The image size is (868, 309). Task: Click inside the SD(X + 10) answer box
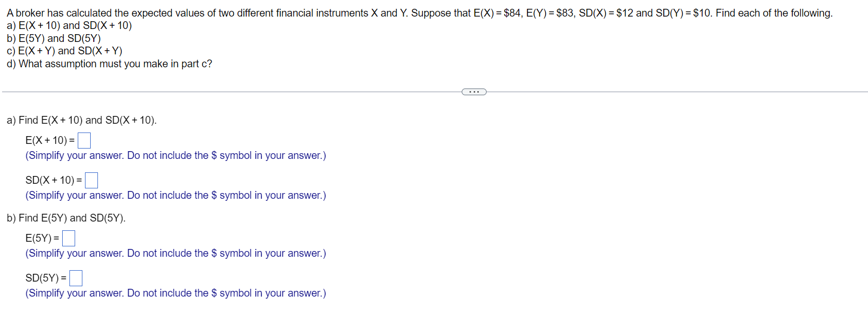point(92,180)
